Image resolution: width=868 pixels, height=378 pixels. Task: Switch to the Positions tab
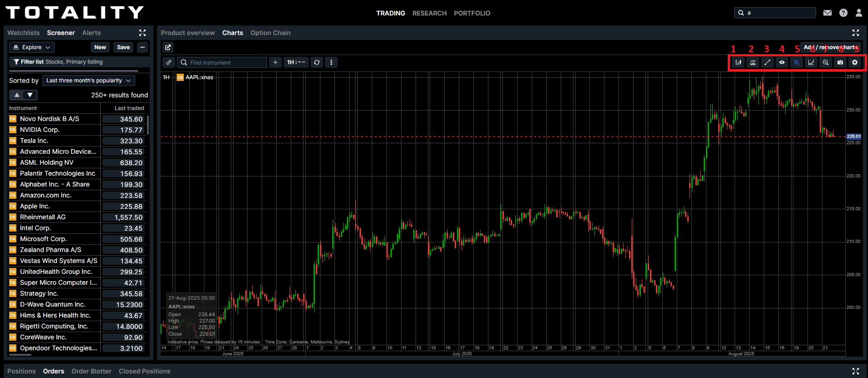click(21, 371)
